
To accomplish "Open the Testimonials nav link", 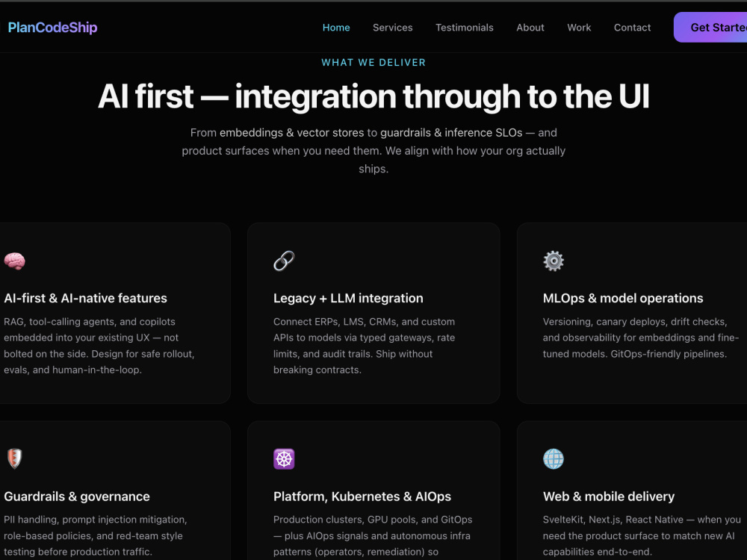I will pyautogui.click(x=465, y=28).
